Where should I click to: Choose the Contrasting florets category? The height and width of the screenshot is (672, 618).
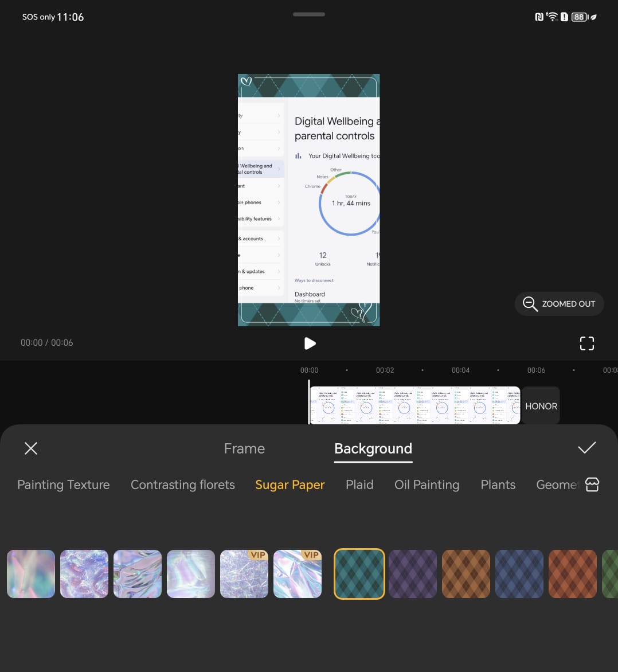click(183, 485)
